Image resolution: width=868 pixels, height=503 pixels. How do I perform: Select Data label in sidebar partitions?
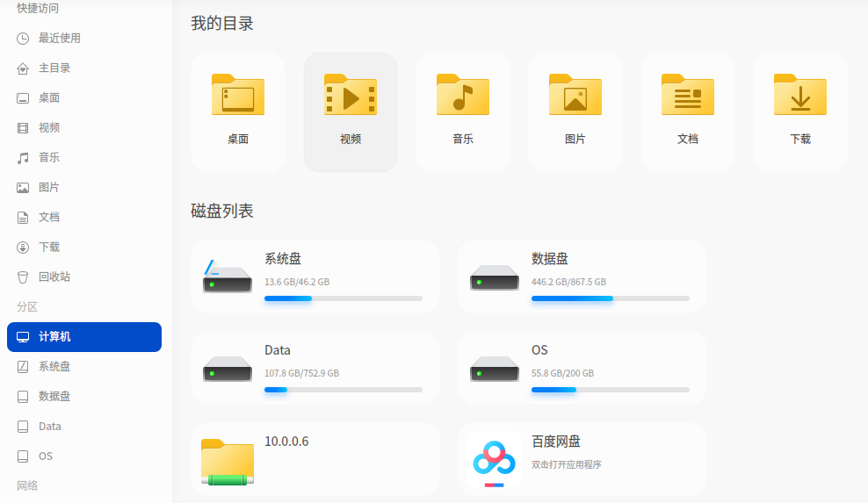click(x=50, y=427)
